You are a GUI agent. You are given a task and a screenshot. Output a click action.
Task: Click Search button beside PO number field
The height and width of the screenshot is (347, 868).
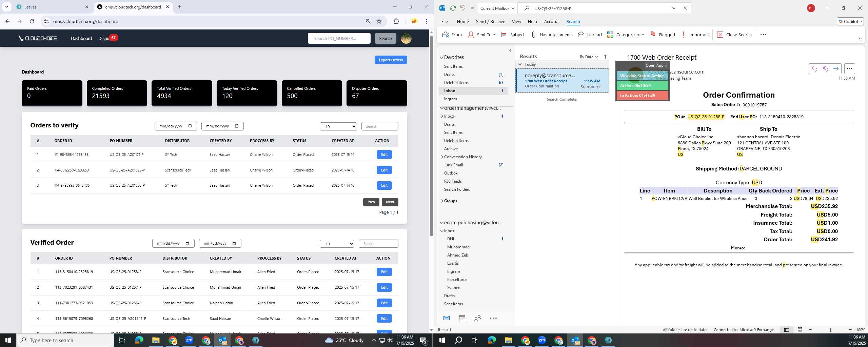386,38
